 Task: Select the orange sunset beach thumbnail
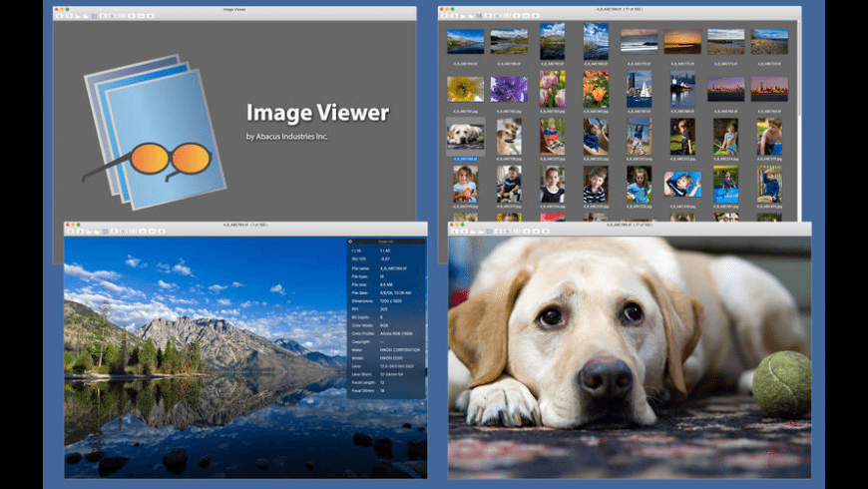pyautogui.click(x=682, y=42)
